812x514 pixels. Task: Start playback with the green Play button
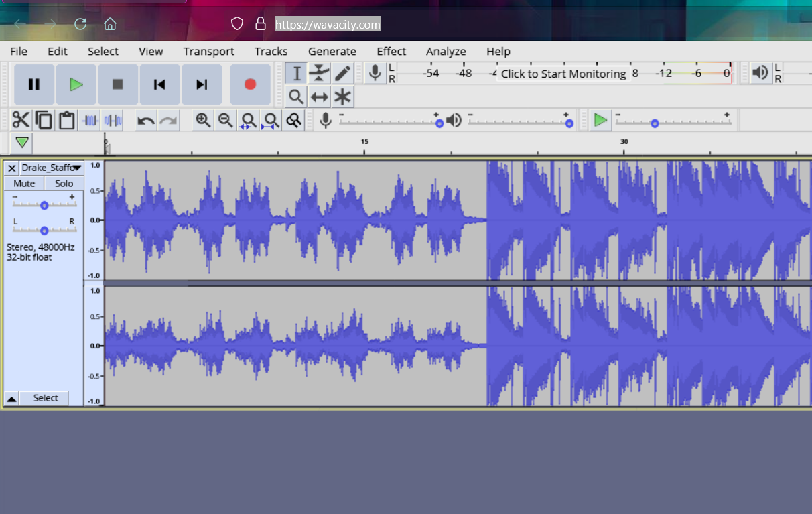pyautogui.click(x=76, y=84)
